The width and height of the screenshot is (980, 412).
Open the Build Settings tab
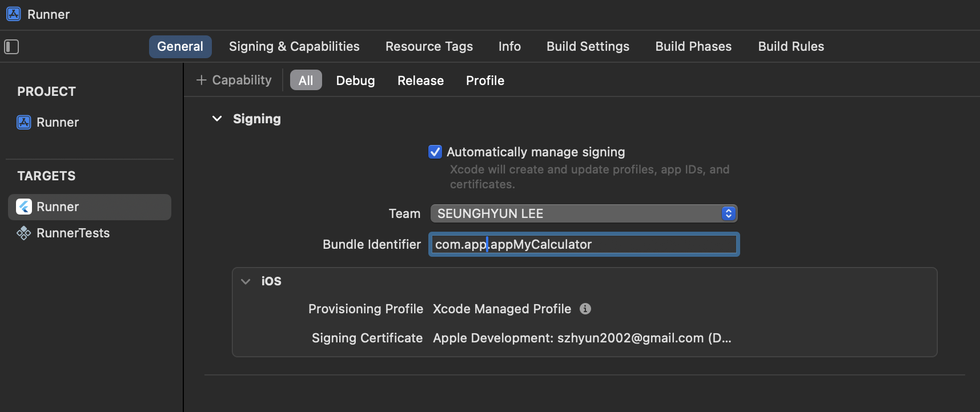coord(588,47)
